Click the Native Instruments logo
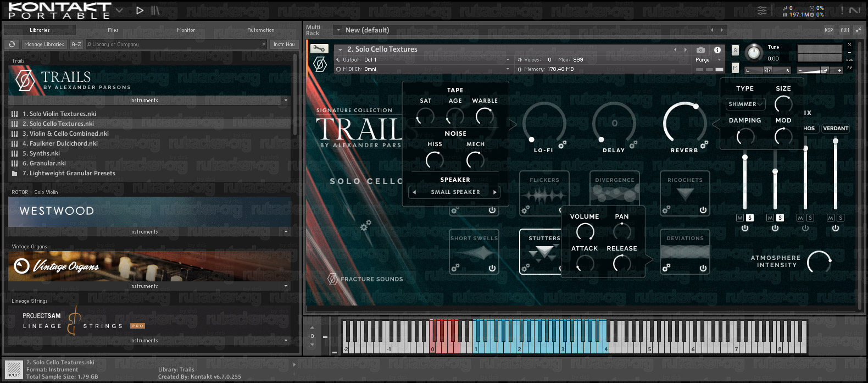The height and width of the screenshot is (383, 868). (x=855, y=10)
